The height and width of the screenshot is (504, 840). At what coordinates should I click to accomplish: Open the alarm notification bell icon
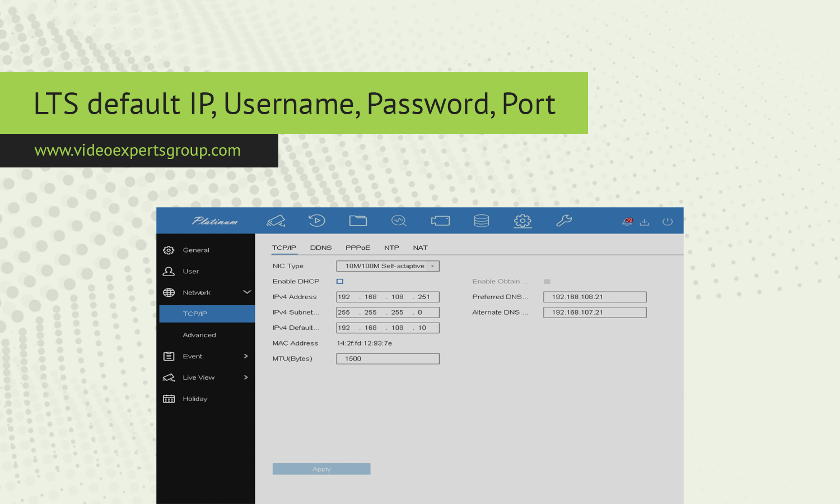click(x=627, y=222)
